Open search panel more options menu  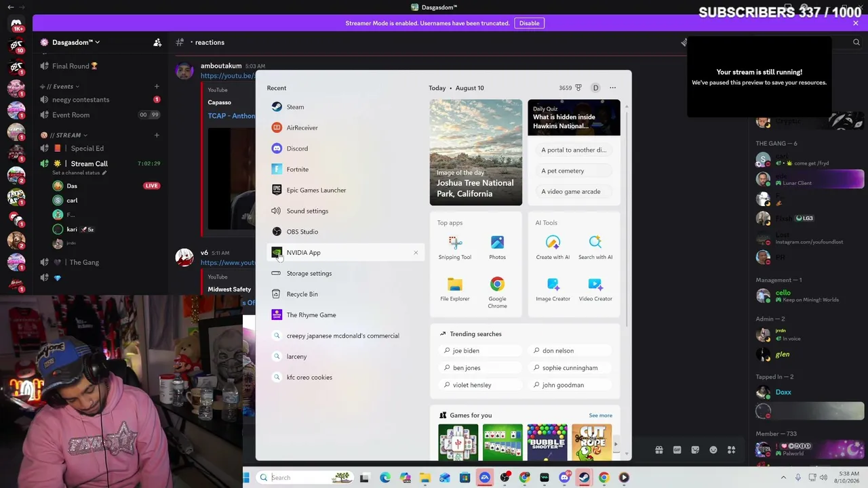click(613, 87)
